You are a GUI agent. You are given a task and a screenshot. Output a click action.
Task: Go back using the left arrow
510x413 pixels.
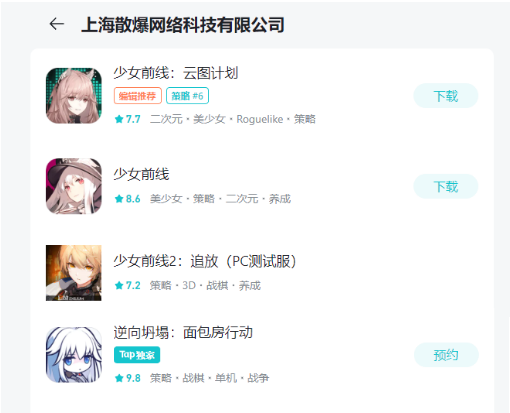57,24
